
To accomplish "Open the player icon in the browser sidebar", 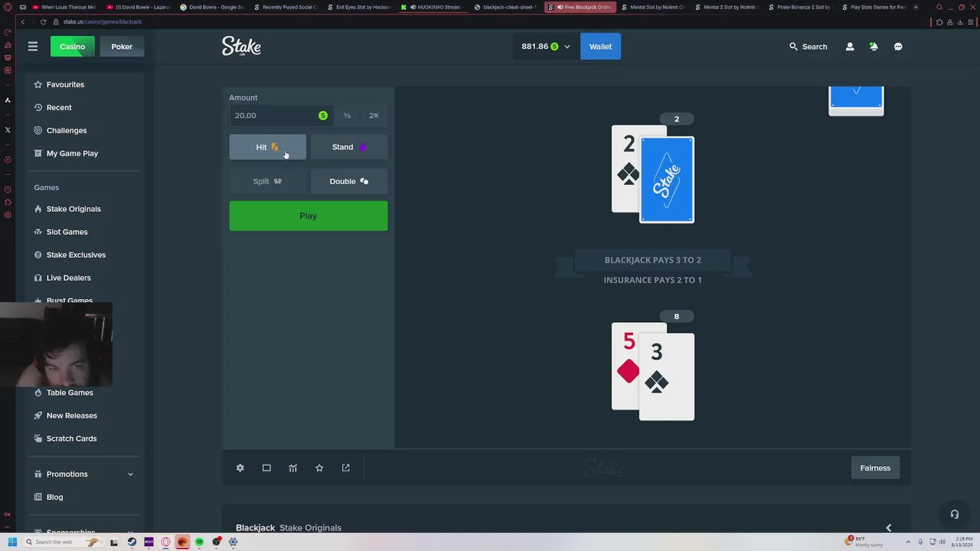I will click(x=8, y=160).
